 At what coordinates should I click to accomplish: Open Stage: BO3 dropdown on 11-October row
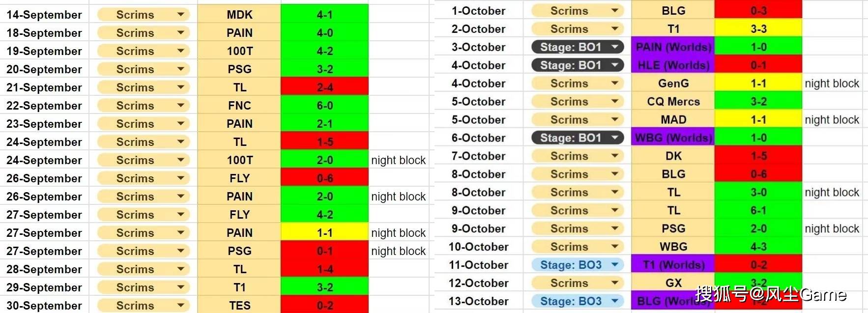click(x=614, y=265)
